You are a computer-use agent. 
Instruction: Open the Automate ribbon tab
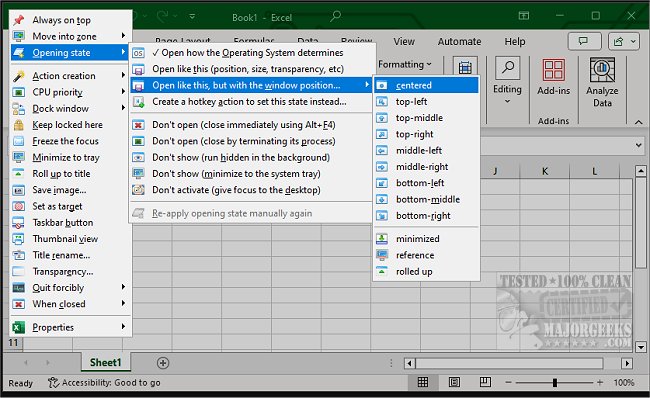click(x=459, y=41)
